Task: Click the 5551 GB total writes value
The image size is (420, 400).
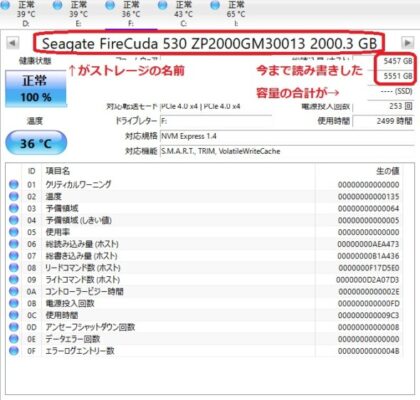Action: (398, 76)
